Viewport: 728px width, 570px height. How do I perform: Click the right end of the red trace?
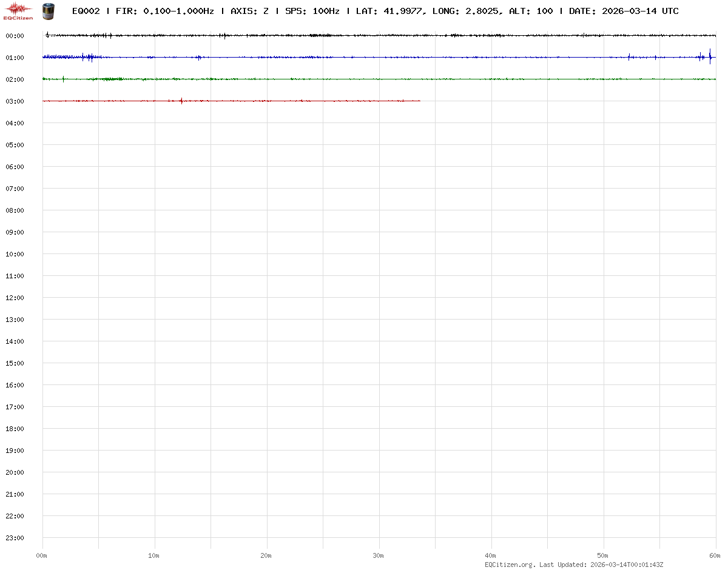(419, 101)
